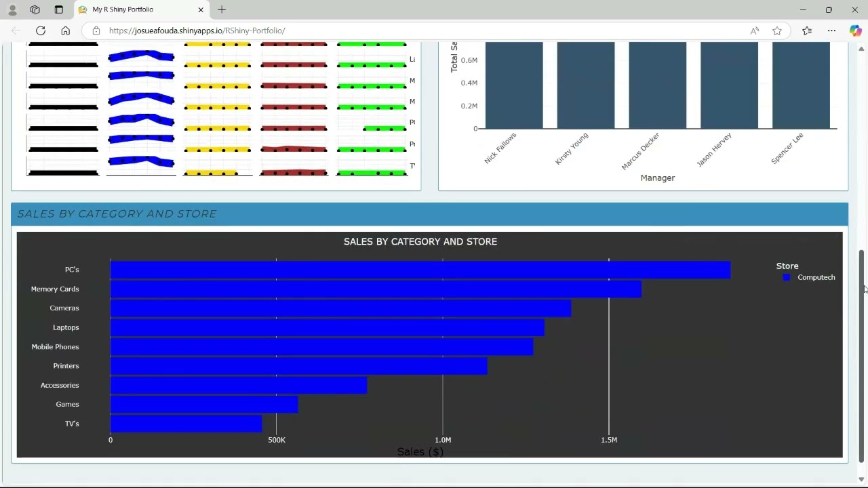Viewport: 868px width, 488px height.
Task: Click the Store legend title
Action: click(x=787, y=266)
